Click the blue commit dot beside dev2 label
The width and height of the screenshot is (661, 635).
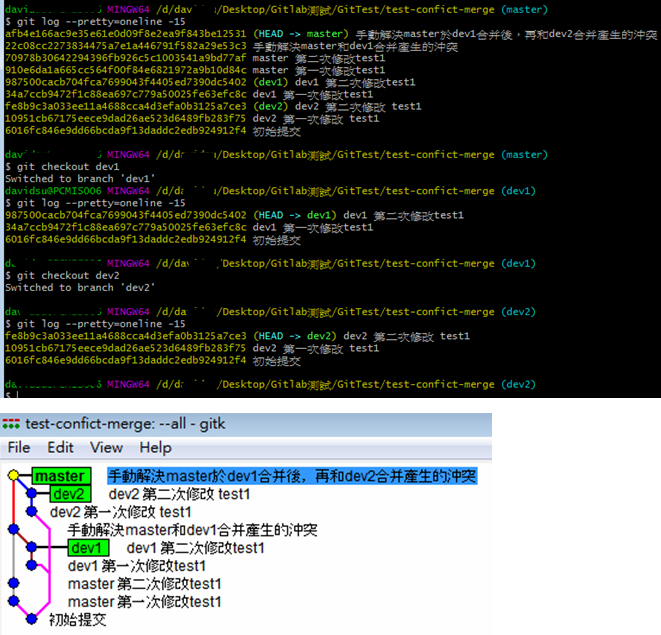[32, 494]
